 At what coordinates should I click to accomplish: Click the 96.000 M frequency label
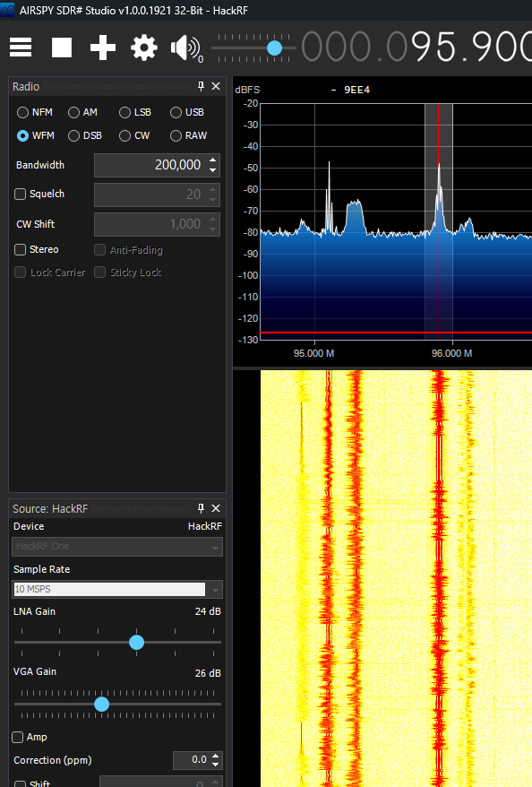(x=451, y=353)
